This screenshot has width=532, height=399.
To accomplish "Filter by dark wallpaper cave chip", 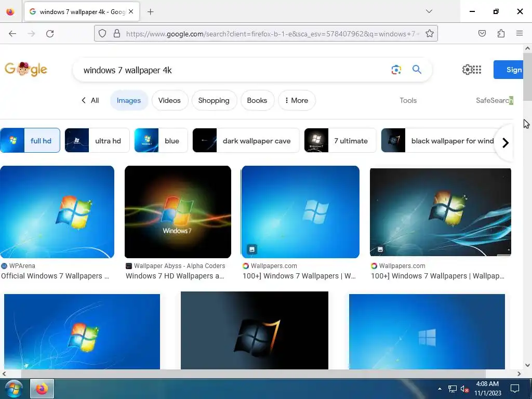I will [x=246, y=140].
